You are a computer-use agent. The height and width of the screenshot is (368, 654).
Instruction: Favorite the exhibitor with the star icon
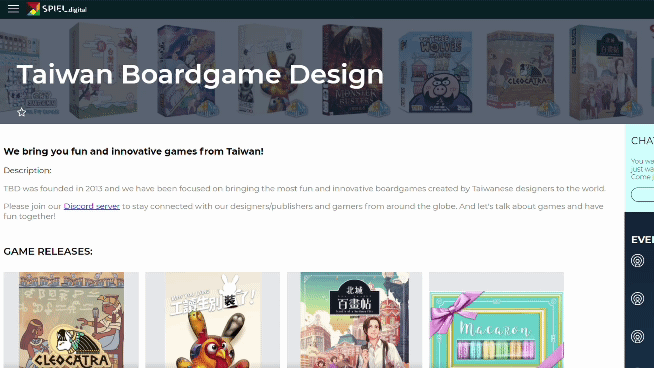coord(22,112)
